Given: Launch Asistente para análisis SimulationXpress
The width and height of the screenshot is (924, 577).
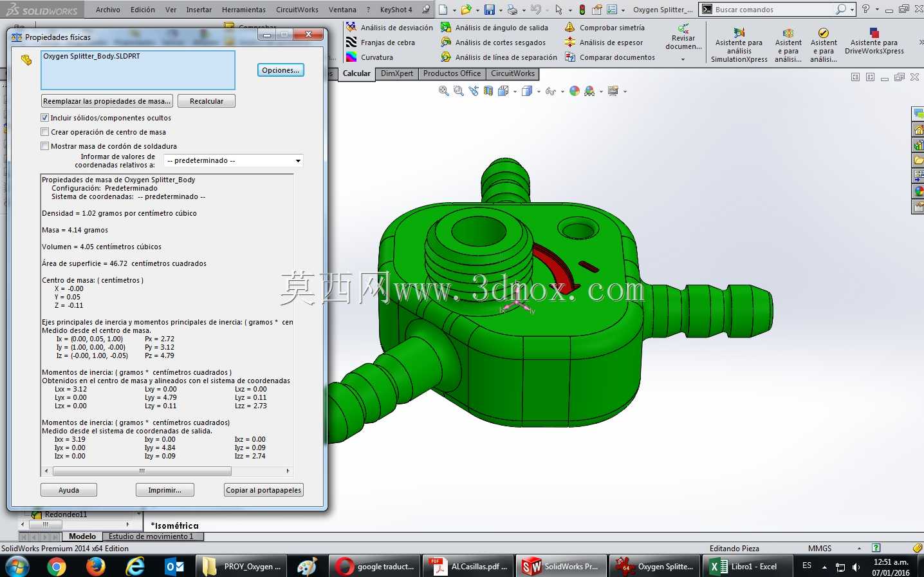Looking at the screenshot, I should 739,44.
